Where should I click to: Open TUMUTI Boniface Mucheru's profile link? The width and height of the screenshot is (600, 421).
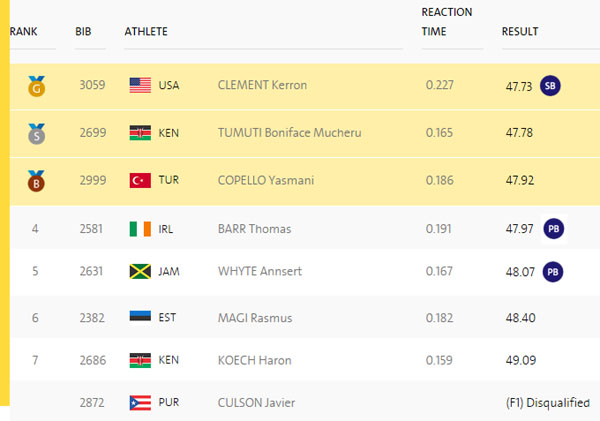(290, 133)
